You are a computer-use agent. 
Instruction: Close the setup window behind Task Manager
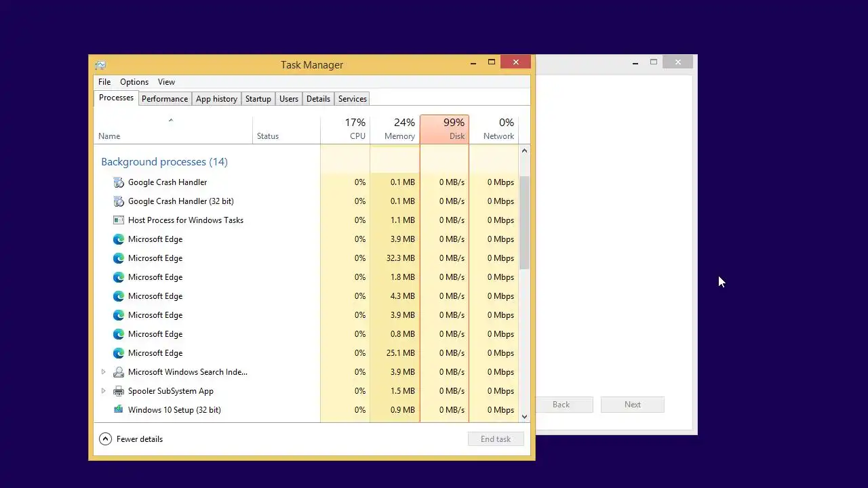point(678,62)
